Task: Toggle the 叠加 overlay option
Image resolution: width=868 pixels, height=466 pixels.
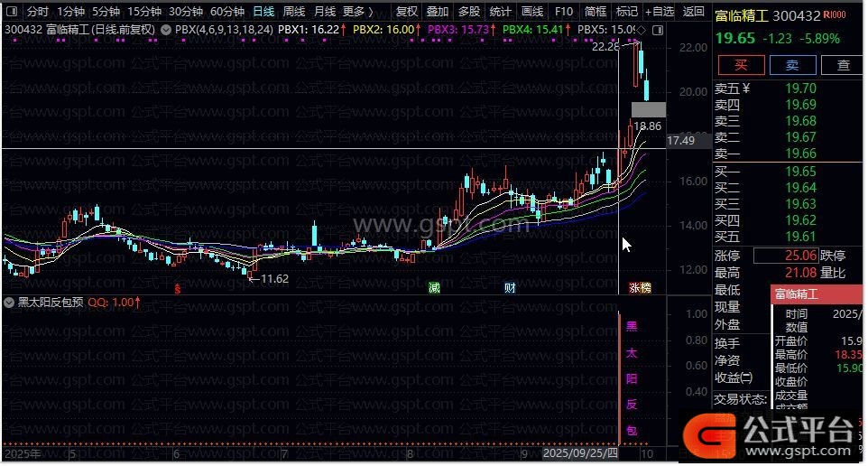Action: (437, 12)
